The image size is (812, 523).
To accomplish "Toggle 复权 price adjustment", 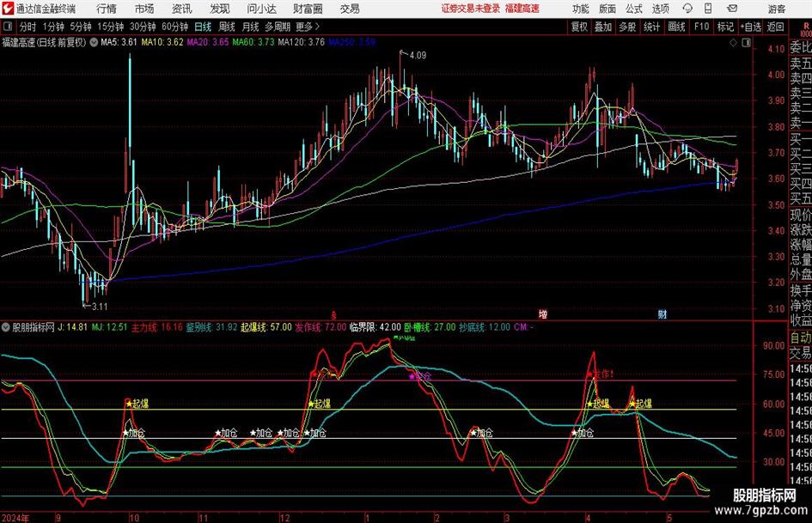I will pos(579,26).
